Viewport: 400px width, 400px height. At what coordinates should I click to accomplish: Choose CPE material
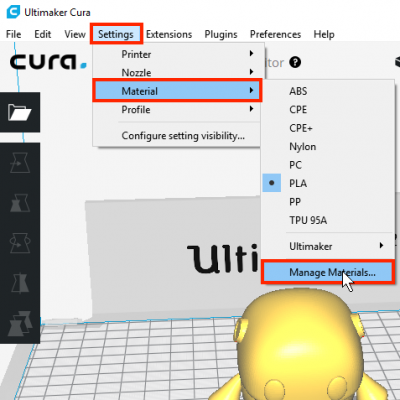click(328, 109)
